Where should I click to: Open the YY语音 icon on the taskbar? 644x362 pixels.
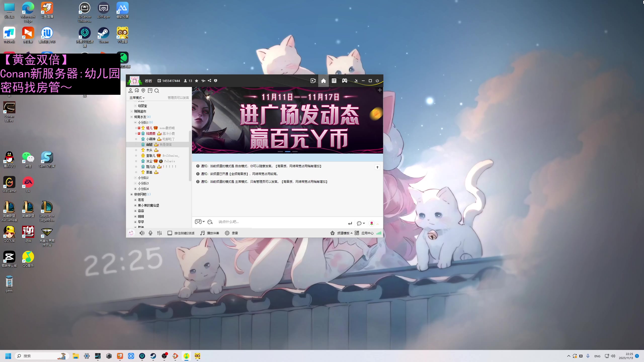197,356
